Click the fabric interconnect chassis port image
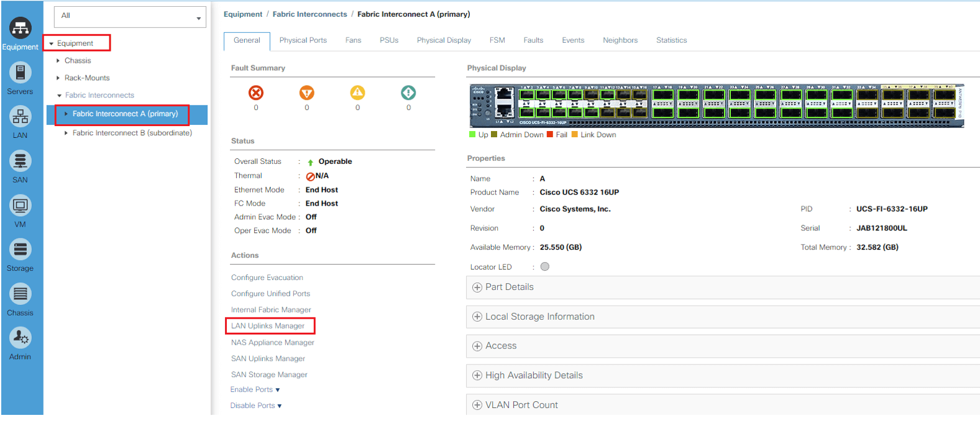 (717, 106)
